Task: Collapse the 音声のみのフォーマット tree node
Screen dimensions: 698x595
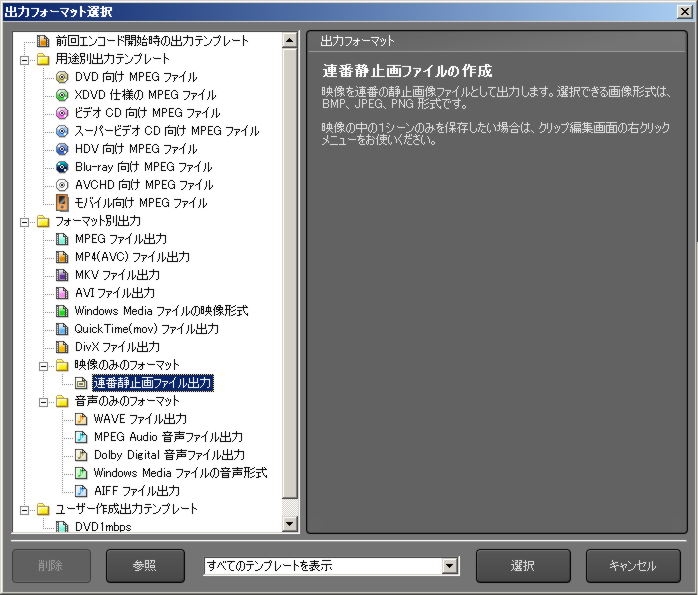Action: pos(43,402)
